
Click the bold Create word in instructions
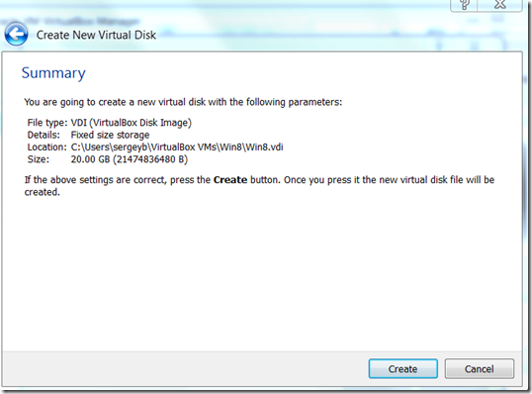tap(230, 180)
